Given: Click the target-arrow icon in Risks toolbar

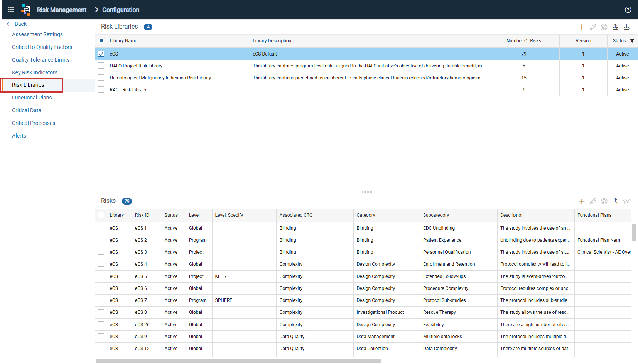Looking at the screenshot, I should [604, 201].
